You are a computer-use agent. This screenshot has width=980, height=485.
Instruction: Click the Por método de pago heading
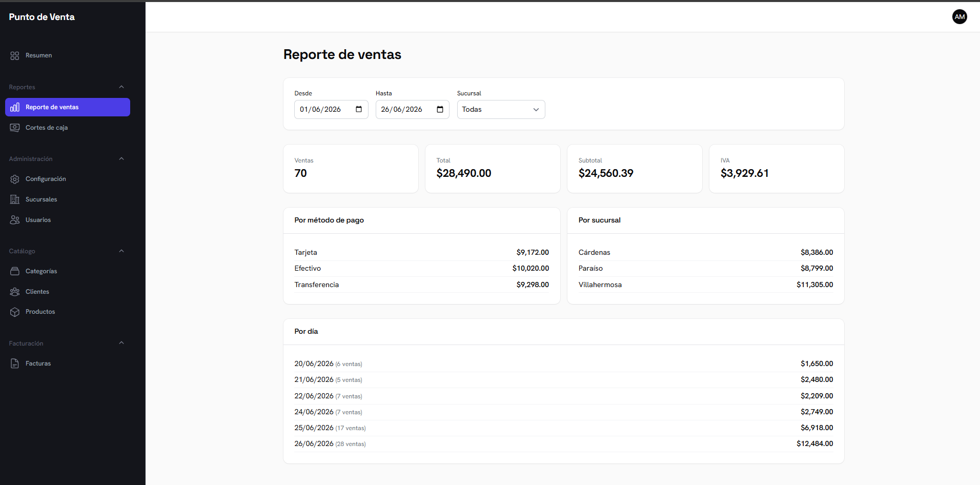click(x=329, y=220)
